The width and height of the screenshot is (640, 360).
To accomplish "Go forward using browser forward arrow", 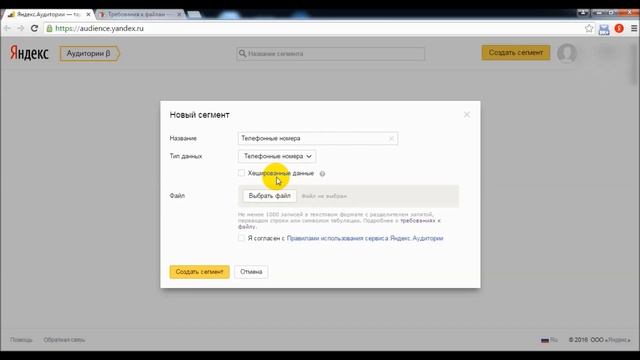I will [x=20, y=28].
